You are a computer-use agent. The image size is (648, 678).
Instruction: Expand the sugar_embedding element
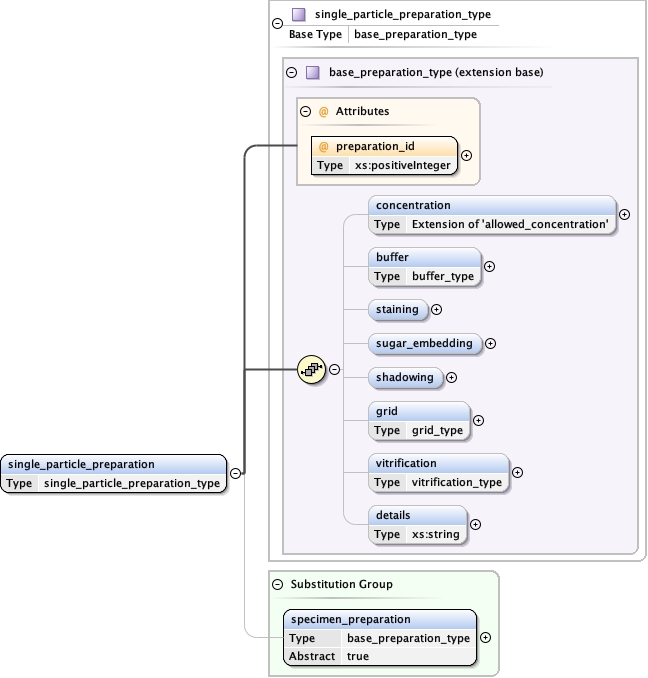click(x=491, y=343)
